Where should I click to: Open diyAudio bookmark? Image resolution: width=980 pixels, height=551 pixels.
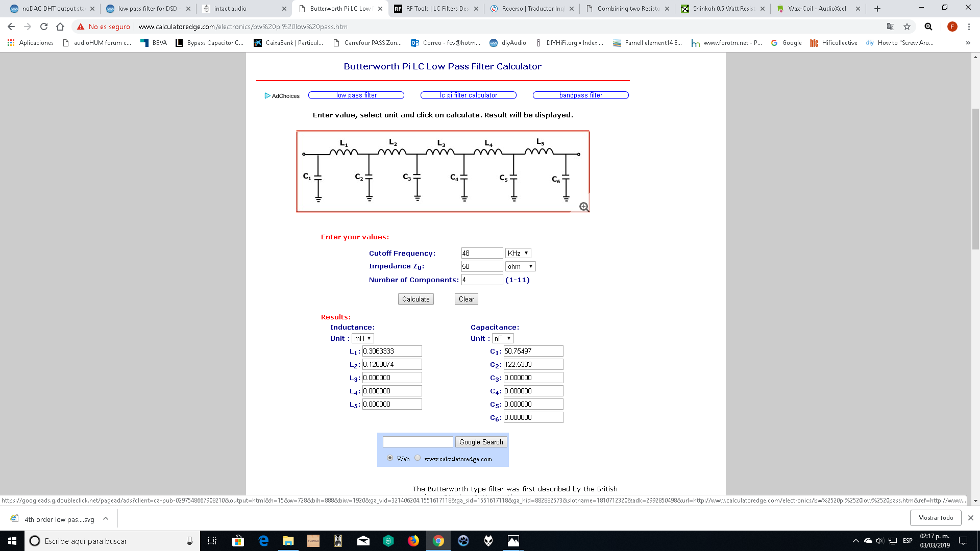(x=508, y=43)
